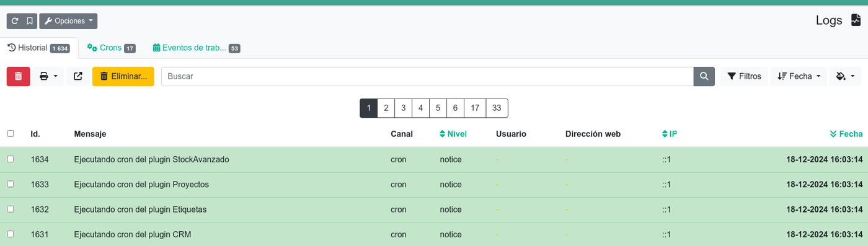Screen dimensions: 868x246
Task: Click the reload page icon
Action: (15, 21)
